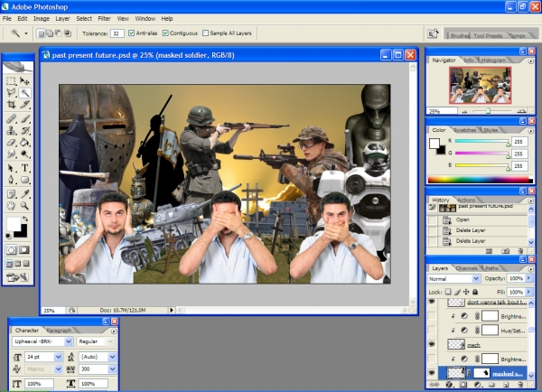Open the Layer menu
Screen dimensions: 542x392
62,19
